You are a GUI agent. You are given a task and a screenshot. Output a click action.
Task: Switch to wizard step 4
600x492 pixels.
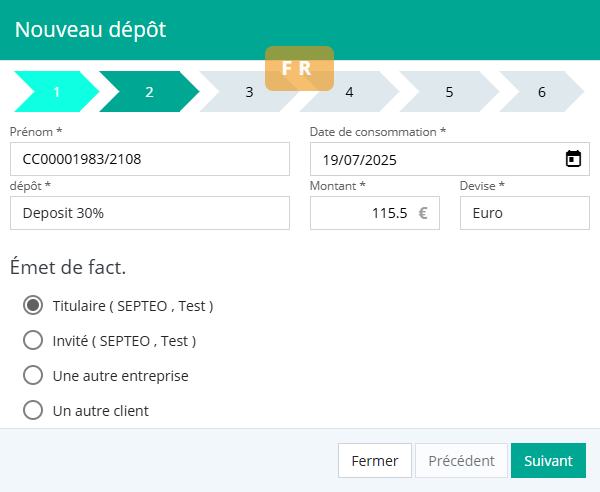click(349, 92)
